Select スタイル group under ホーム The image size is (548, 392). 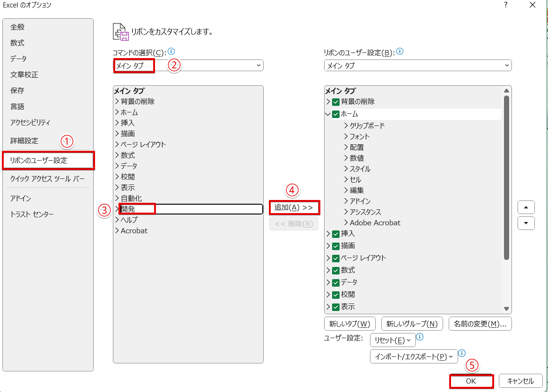[360, 169]
